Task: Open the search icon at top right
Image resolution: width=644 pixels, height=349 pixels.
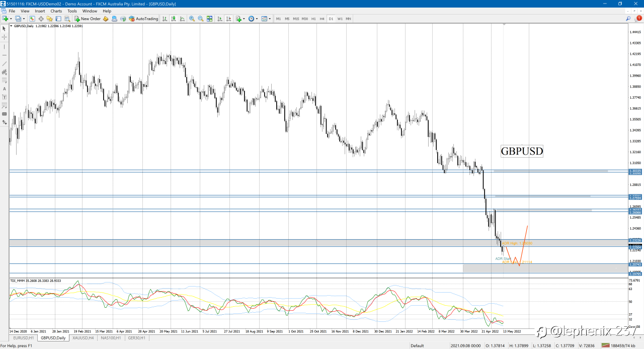Action: coord(628,19)
